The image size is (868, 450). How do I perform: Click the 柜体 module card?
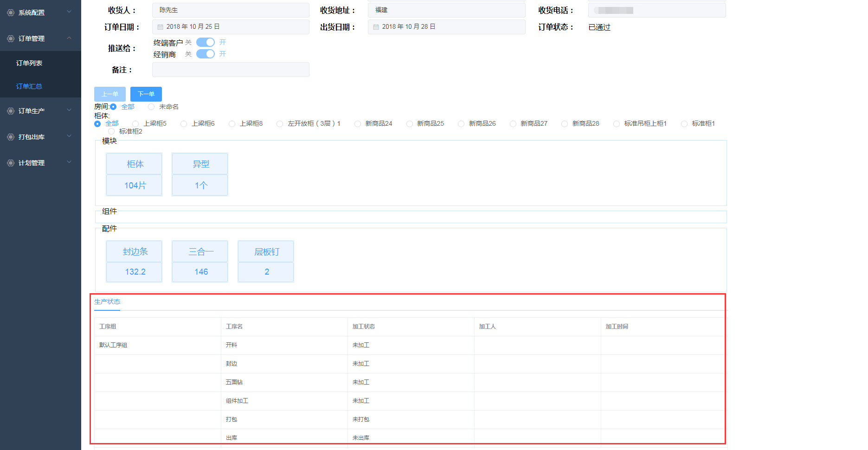(x=134, y=174)
